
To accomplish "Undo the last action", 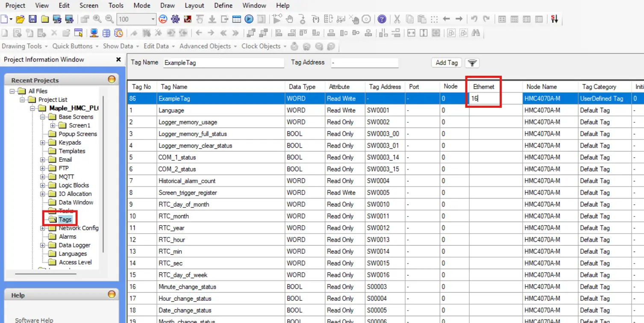I will (474, 19).
